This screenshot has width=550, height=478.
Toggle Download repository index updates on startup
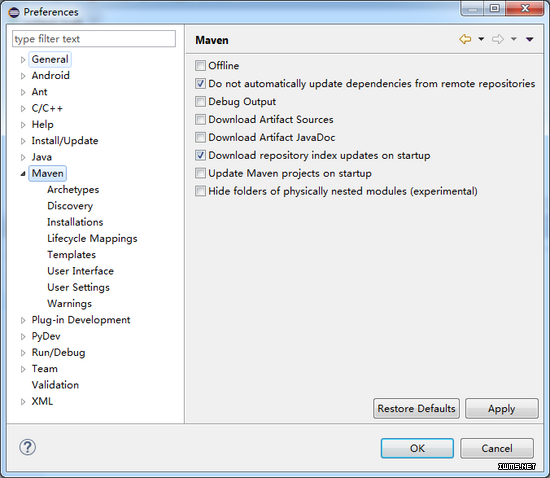(x=200, y=155)
